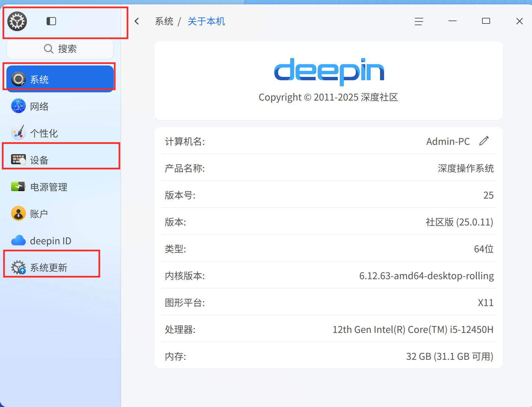Click the kernel version 6.12.63-amd64-desktop-rolling
Viewport: 532px width, 407px height.
(x=427, y=276)
